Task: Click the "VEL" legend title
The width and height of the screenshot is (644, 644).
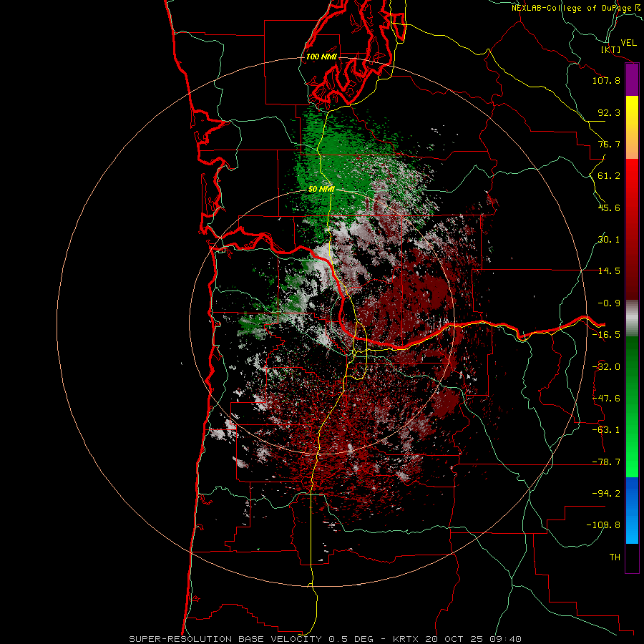Action: 628,42
